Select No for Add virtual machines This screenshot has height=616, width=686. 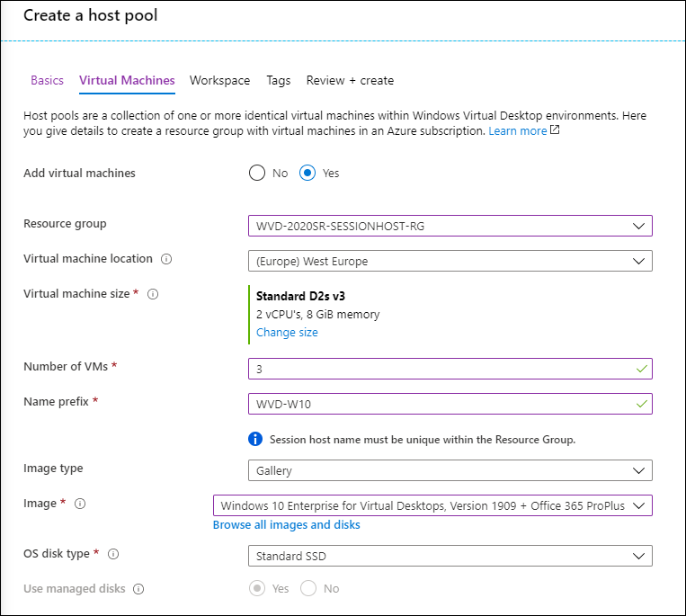pyautogui.click(x=257, y=173)
